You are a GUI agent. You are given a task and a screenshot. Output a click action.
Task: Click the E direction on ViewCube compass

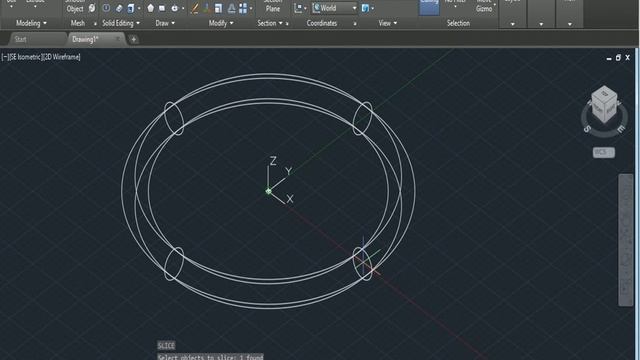click(620, 129)
